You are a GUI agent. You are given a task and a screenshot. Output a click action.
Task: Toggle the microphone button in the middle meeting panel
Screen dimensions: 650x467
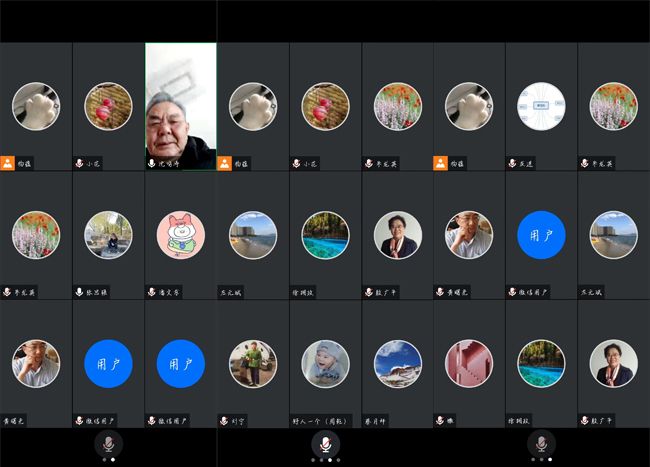[324, 443]
